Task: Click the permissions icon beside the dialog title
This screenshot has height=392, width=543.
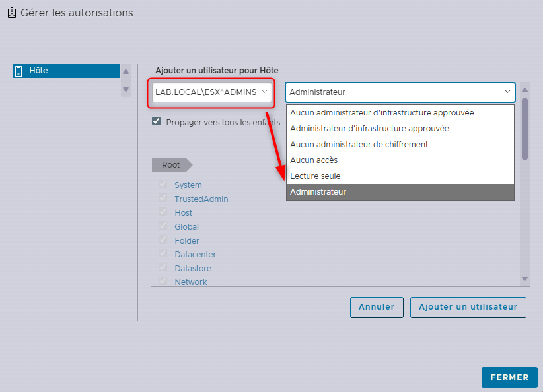Action: coord(11,13)
